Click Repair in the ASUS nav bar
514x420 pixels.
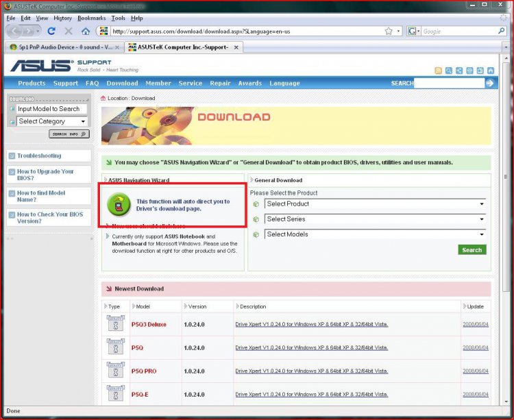point(220,83)
